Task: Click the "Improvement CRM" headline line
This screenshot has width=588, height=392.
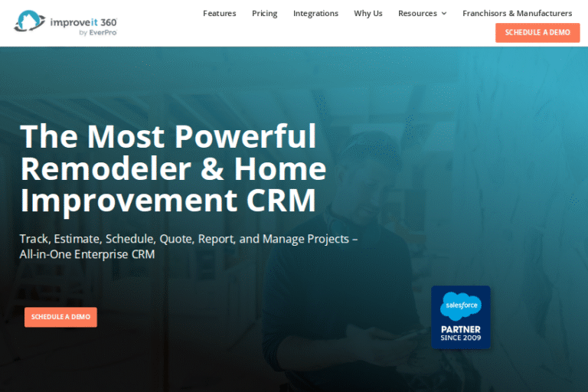Action: tap(168, 201)
